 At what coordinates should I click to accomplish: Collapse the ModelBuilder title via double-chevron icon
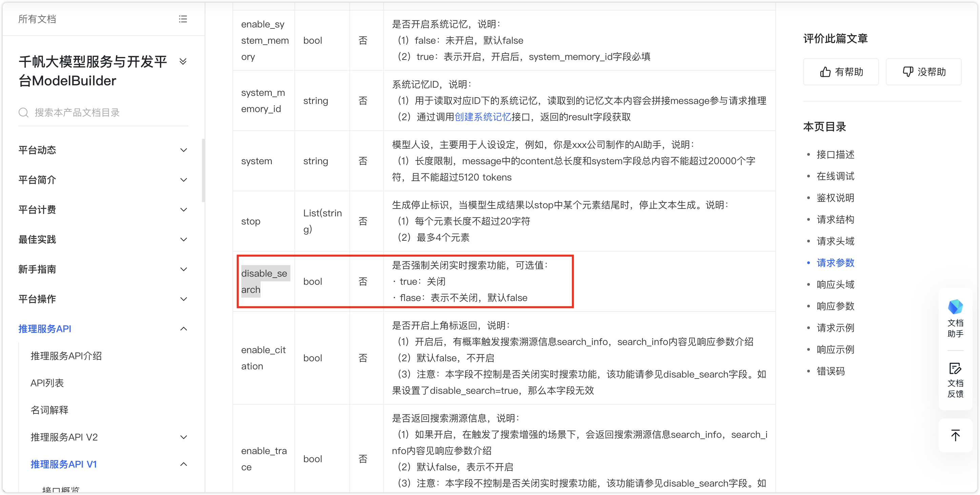(x=183, y=61)
